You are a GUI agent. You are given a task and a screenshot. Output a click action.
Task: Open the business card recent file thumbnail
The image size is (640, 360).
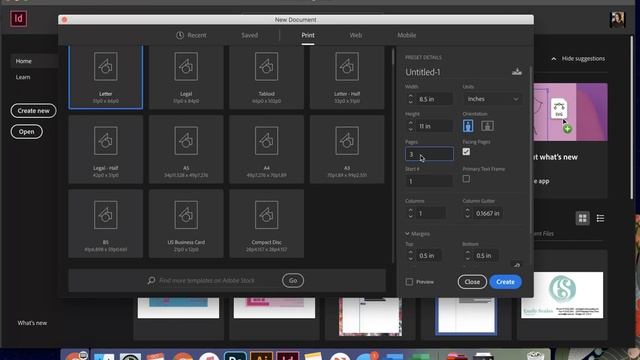point(562,295)
